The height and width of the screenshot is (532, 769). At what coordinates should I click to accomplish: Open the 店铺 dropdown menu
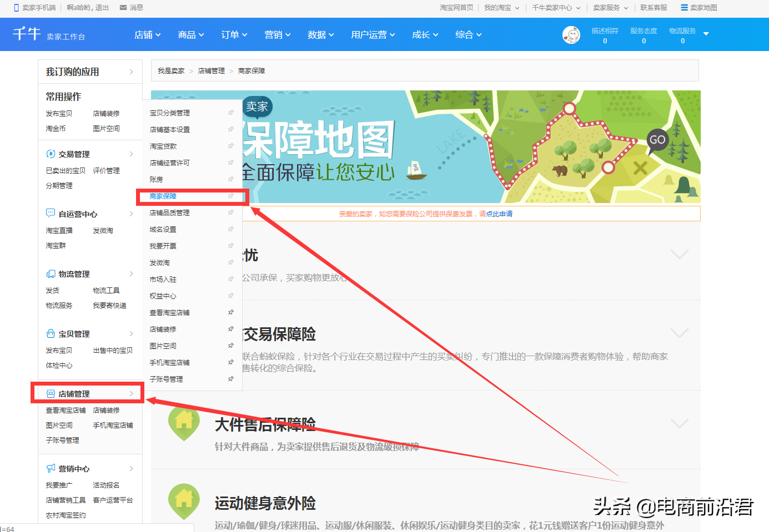coord(148,34)
